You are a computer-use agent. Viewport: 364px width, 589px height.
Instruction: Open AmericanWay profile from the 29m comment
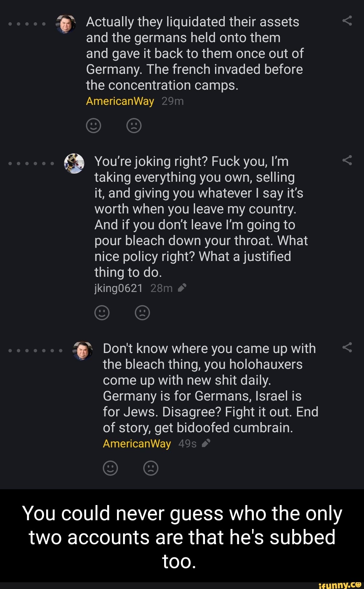click(120, 101)
